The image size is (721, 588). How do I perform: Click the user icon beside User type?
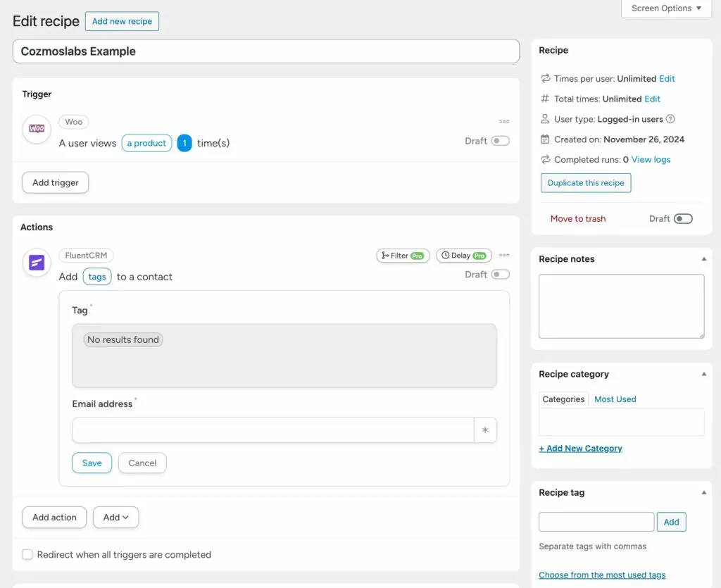coord(545,119)
